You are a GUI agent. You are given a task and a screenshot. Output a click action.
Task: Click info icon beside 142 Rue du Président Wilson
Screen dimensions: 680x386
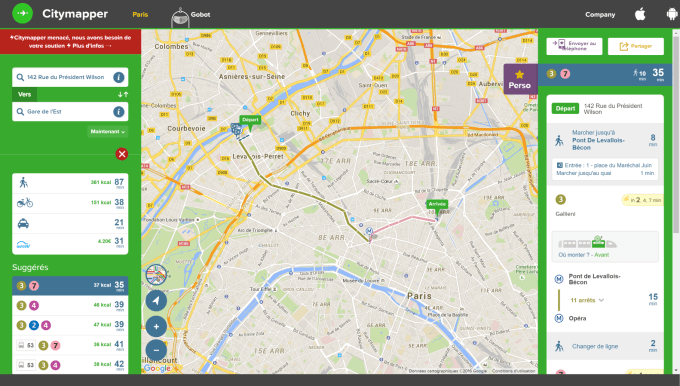click(118, 77)
